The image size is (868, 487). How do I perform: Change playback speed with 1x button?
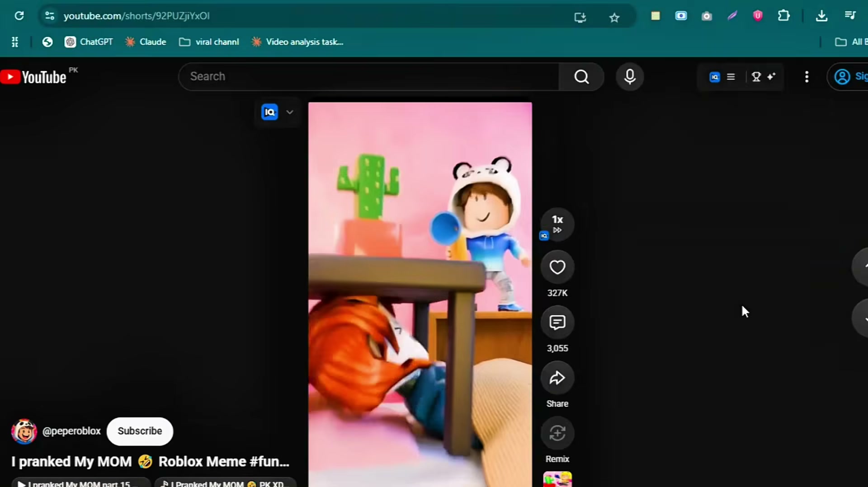click(557, 225)
